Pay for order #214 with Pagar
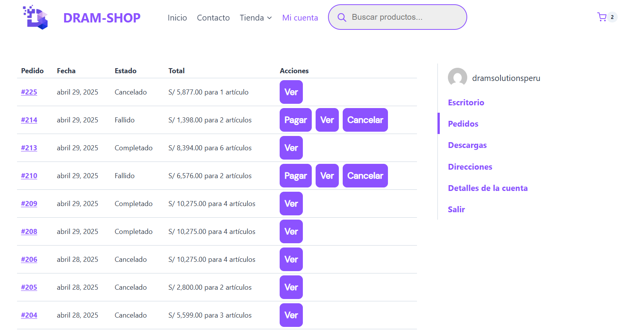The width and height of the screenshot is (644, 330). pyautogui.click(x=295, y=120)
